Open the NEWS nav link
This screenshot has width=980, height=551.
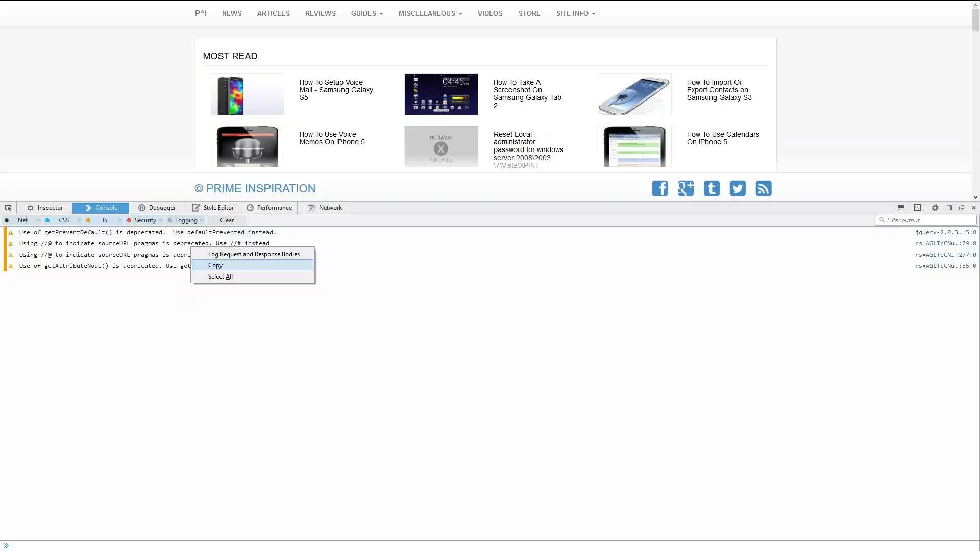pos(232,13)
